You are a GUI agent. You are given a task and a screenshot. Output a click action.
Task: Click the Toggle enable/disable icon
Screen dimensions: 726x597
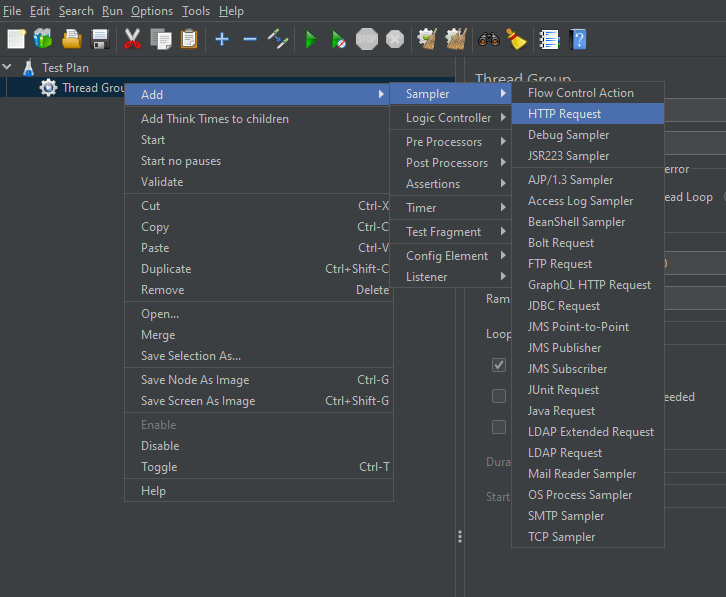278,39
